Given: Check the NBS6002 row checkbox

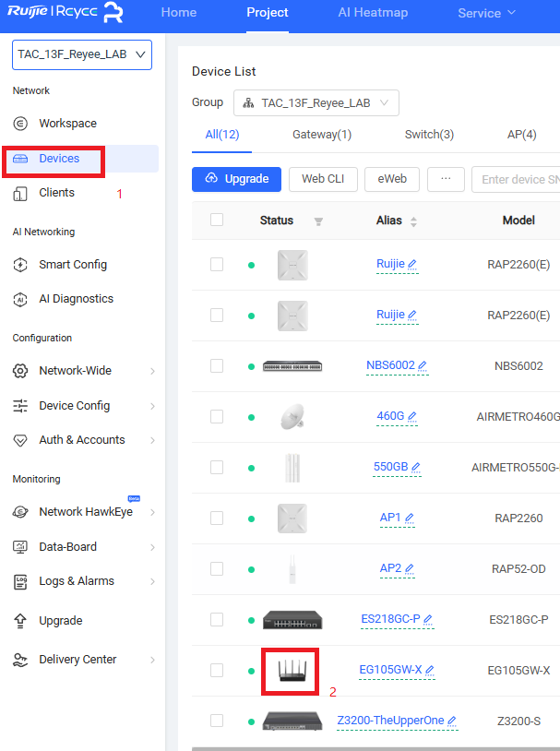Looking at the screenshot, I should pos(217,366).
